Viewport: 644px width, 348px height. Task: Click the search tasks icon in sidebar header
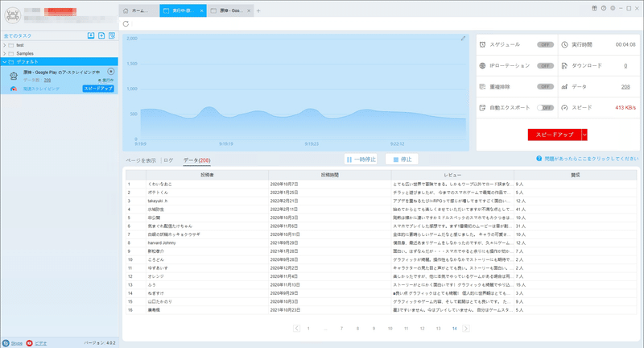(x=112, y=35)
